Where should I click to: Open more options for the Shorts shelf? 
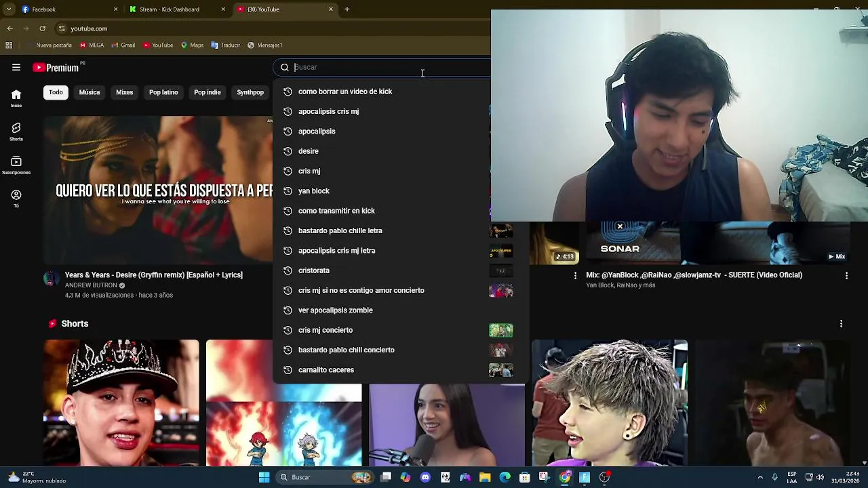click(841, 324)
